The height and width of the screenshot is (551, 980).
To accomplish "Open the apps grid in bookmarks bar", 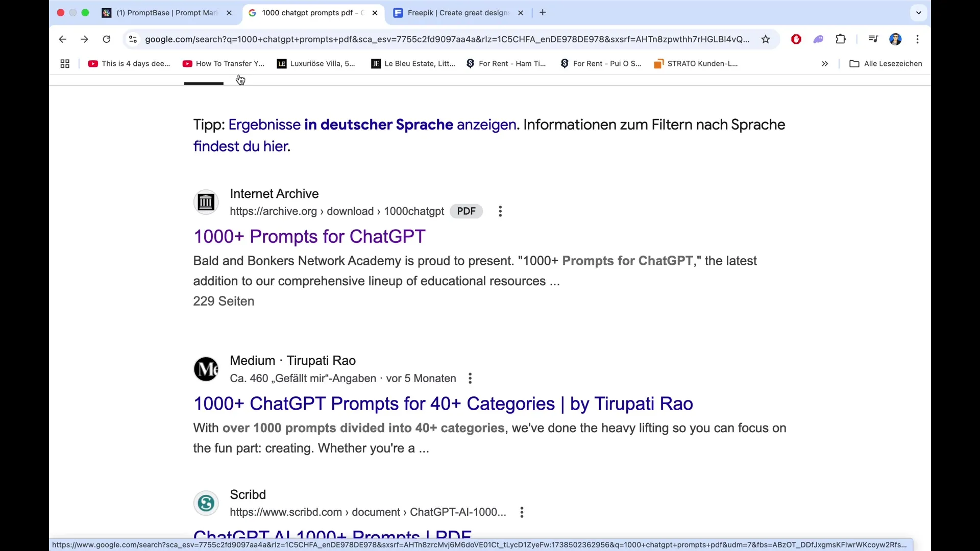I will (x=65, y=64).
